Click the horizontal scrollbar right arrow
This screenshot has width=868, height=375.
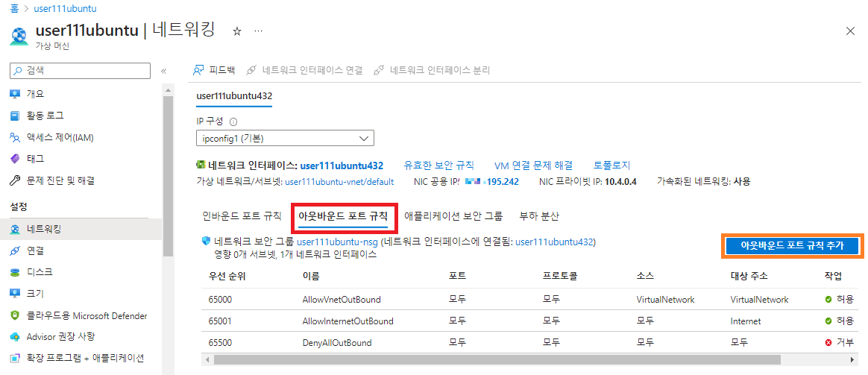[852, 359]
